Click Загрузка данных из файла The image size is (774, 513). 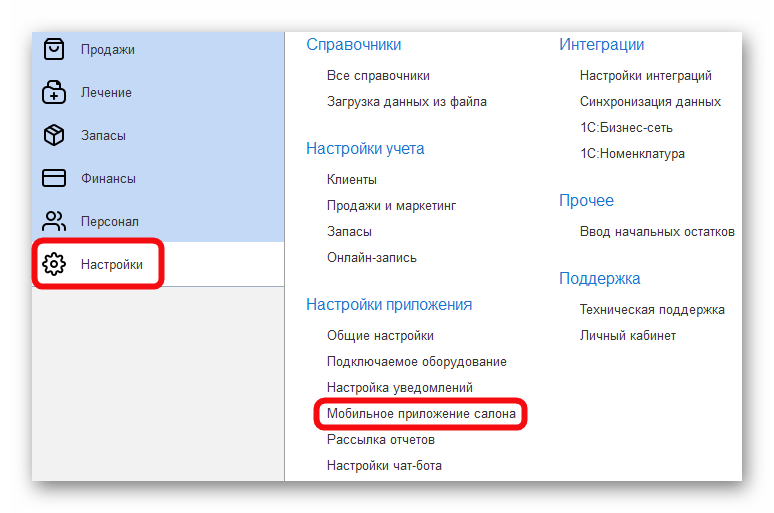(406, 101)
